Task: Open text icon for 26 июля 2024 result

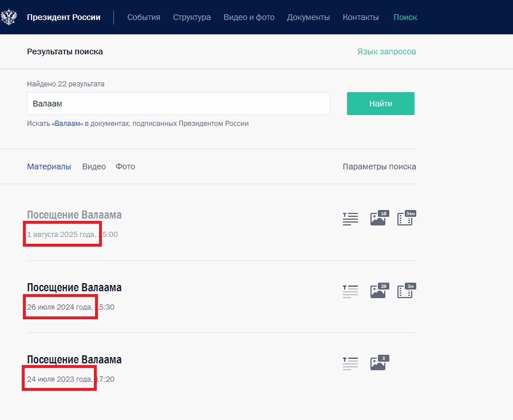Action: [x=350, y=291]
